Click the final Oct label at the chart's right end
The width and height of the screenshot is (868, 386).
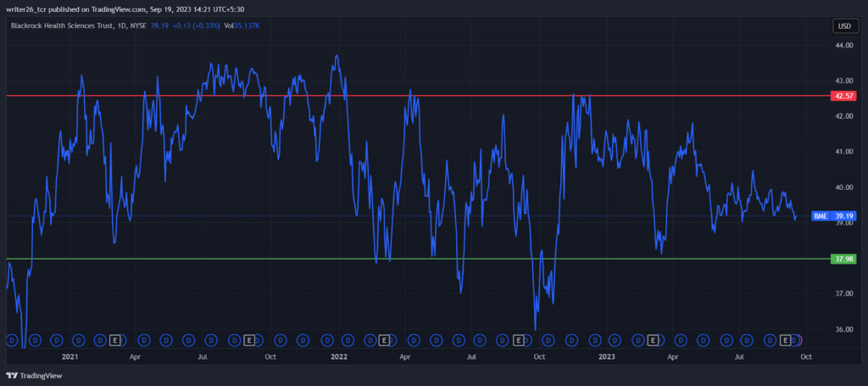point(807,357)
